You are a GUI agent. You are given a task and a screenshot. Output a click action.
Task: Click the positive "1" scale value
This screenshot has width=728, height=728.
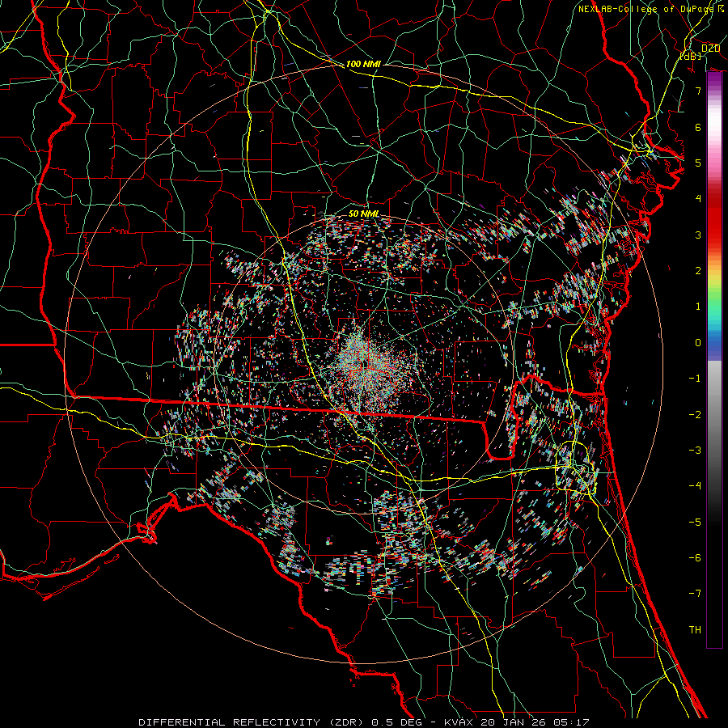(x=698, y=307)
